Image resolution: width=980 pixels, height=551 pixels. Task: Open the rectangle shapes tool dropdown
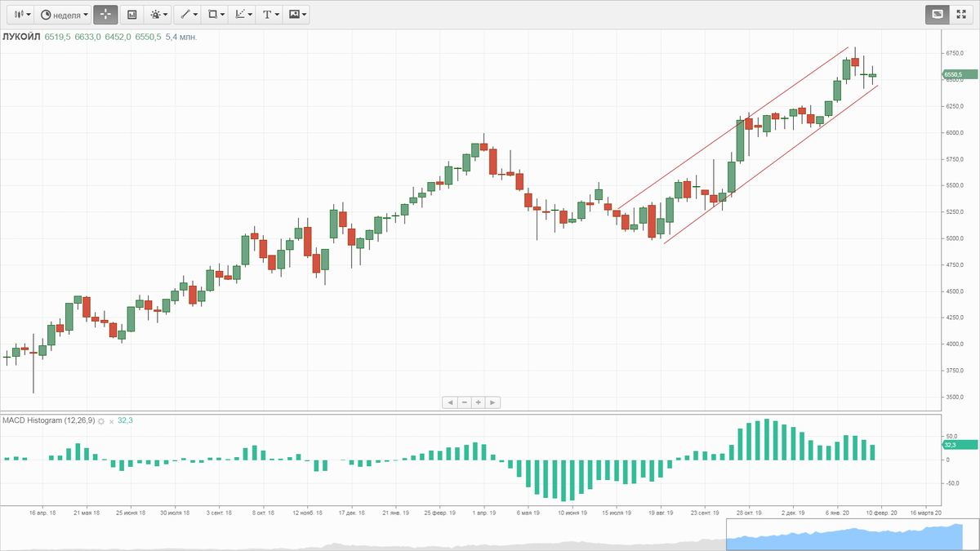(x=215, y=14)
